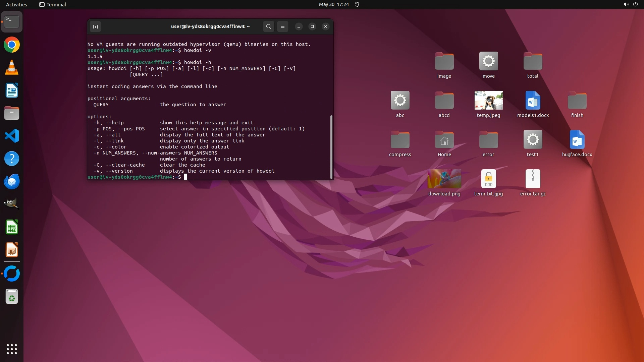
Task: Open system menu via power icon
Action: click(635, 4)
